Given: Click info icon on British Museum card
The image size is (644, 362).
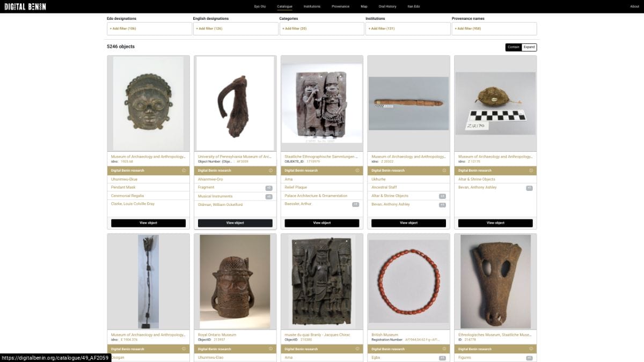Looking at the screenshot, I should click(444, 349).
